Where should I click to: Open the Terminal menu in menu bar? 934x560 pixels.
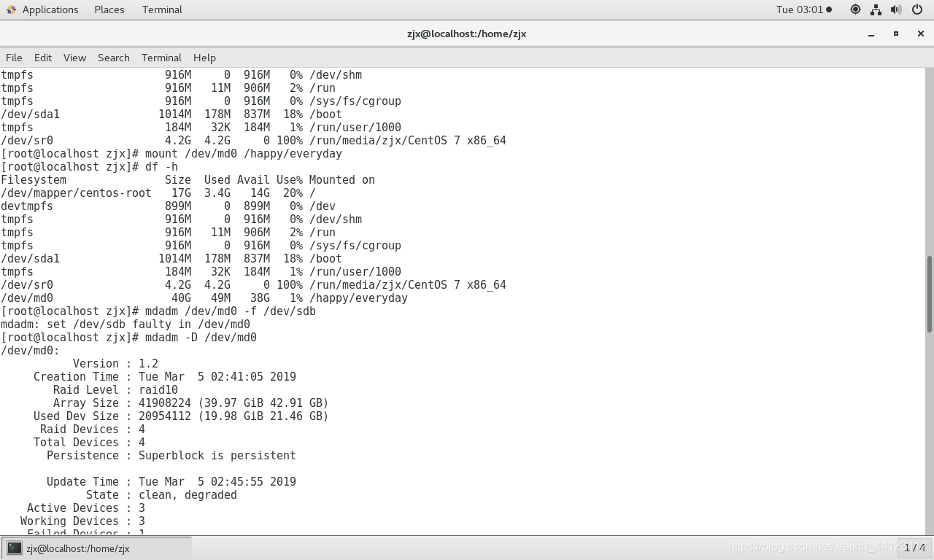[x=161, y=58]
